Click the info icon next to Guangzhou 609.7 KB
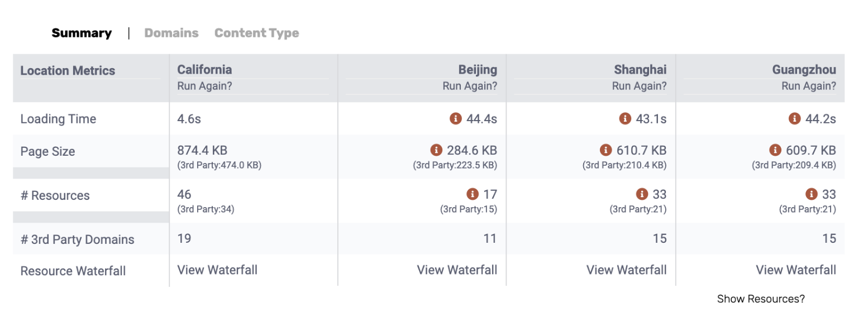The width and height of the screenshot is (868, 336). pyautogui.click(x=775, y=150)
